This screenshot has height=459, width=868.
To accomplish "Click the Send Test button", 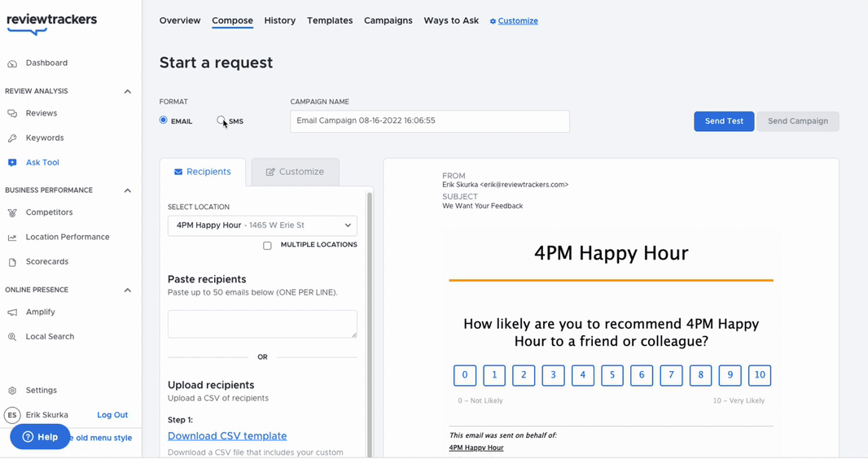I will tap(724, 121).
